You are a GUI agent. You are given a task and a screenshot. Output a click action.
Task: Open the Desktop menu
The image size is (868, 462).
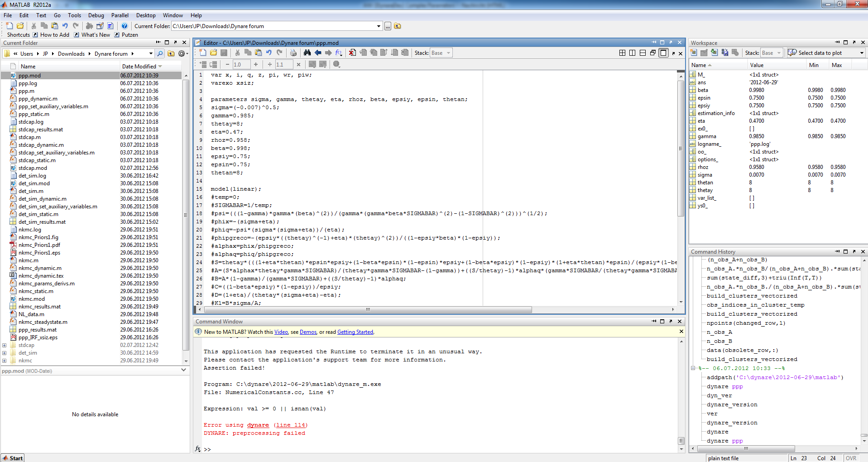click(146, 15)
